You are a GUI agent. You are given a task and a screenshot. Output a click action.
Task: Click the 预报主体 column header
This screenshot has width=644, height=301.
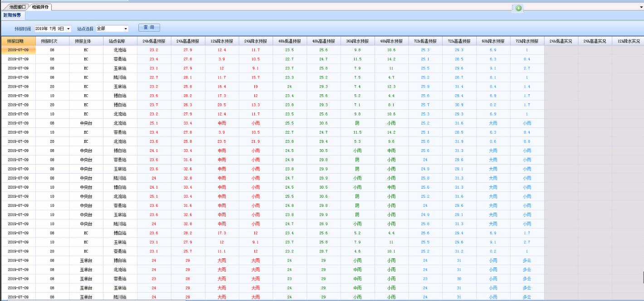point(86,41)
